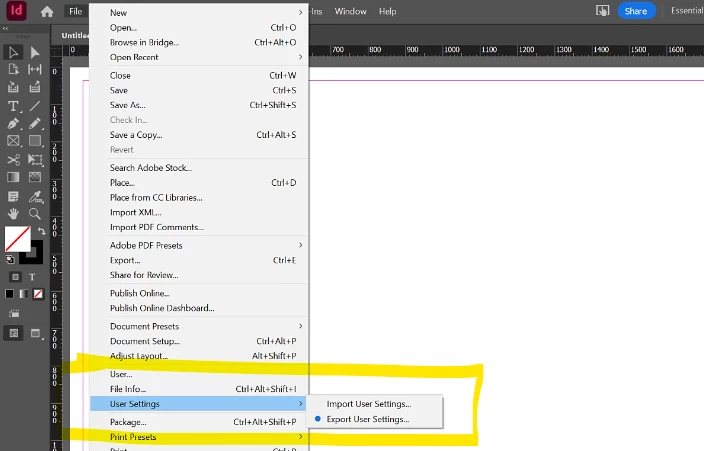Choose Search Adobe Stock entry
Image resolution: width=704 pixels, height=451 pixels.
coord(199,168)
